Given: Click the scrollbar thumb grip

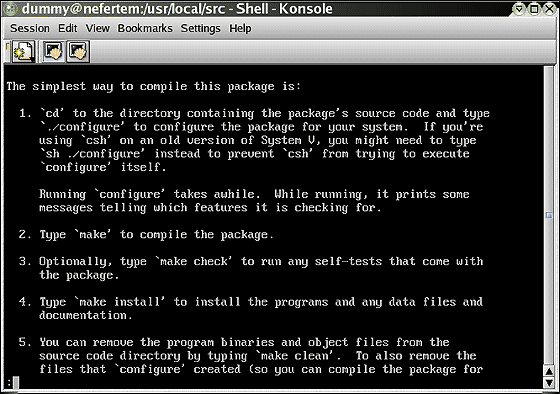Looking at the screenshot, I should click(x=549, y=215).
